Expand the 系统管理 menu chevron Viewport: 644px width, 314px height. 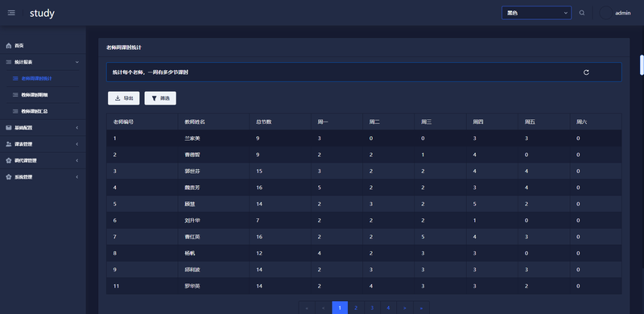(x=76, y=177)
